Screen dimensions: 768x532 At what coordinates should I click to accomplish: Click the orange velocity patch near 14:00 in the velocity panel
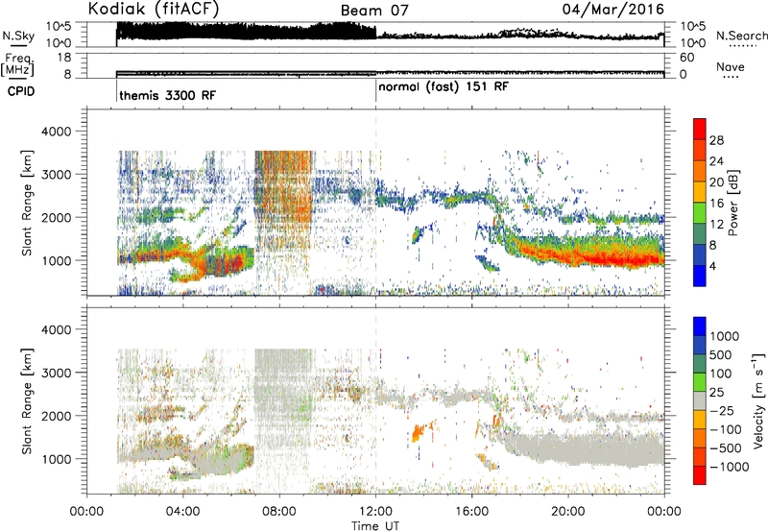[419, 432]
